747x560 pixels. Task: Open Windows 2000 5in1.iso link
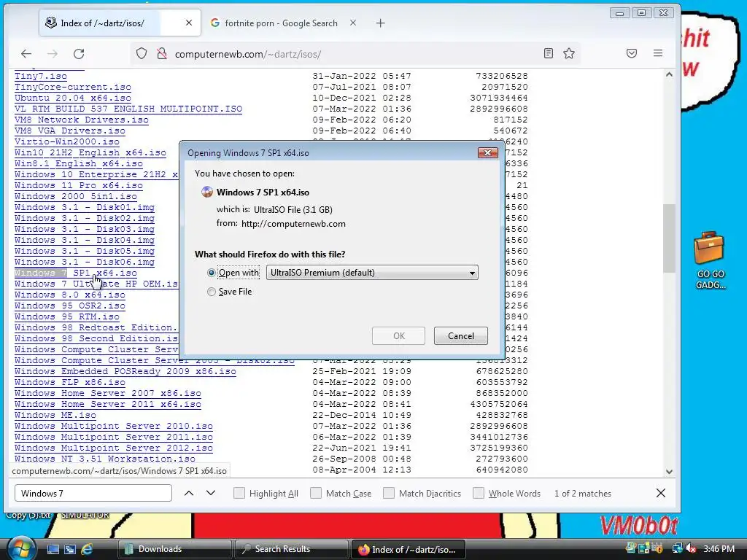click(76, 196)
